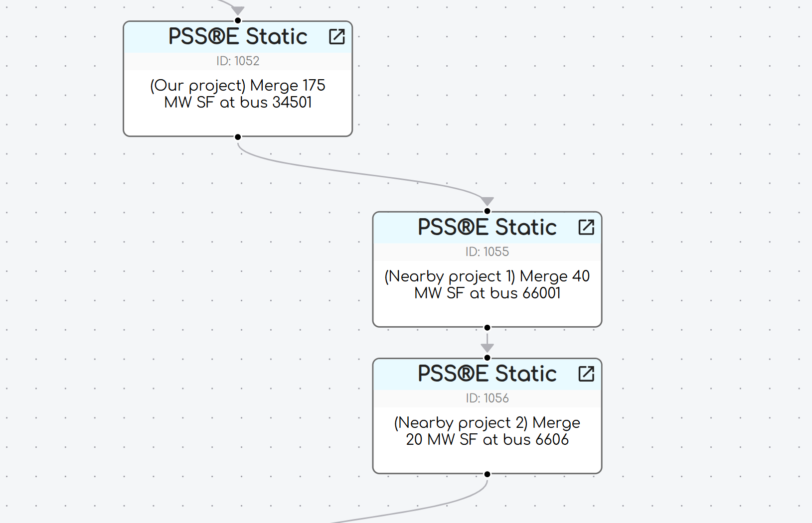
Task: Click the arrowhead between nodes 1055 and 1056
Action: click(487, 348)
